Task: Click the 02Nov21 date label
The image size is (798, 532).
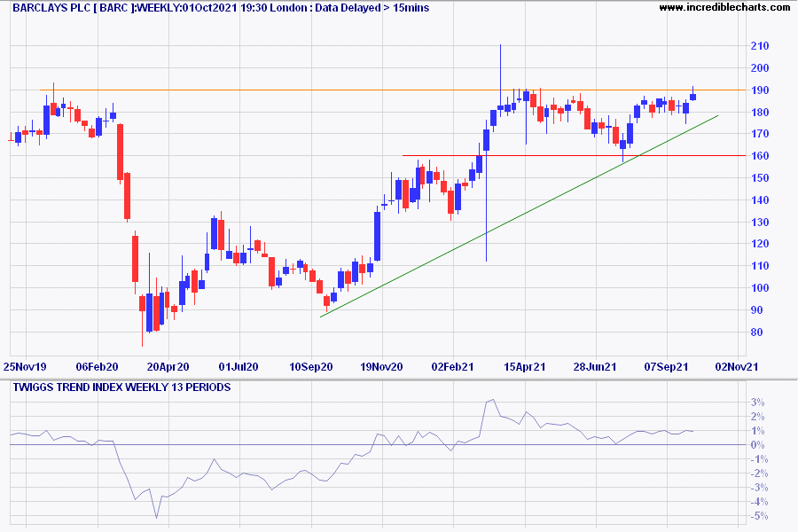Action: click(x=737, y=366)
